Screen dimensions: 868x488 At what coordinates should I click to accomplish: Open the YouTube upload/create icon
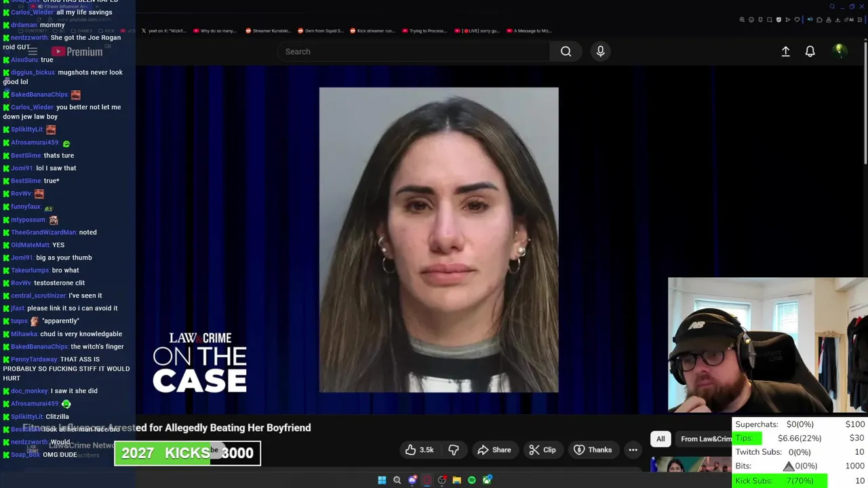point(785,52)
